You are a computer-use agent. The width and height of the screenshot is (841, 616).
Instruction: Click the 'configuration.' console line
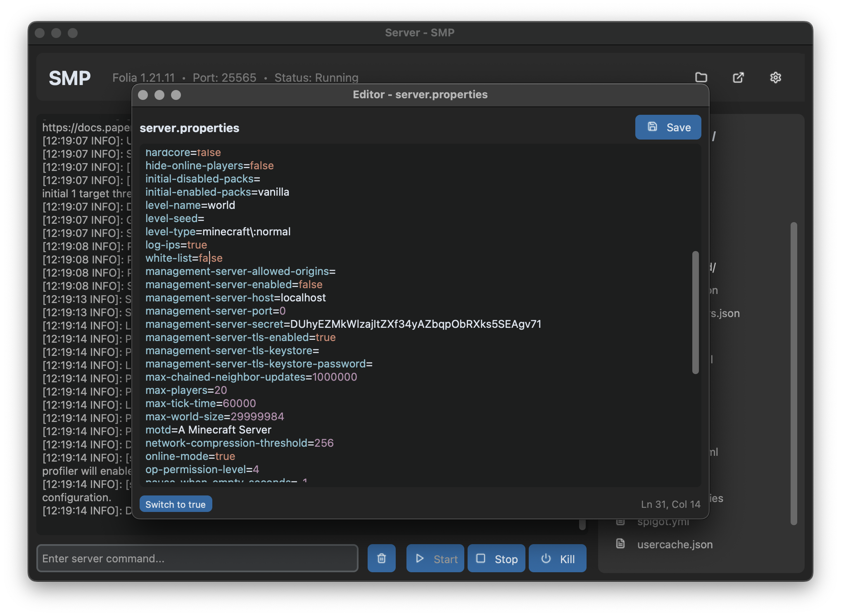77,498
